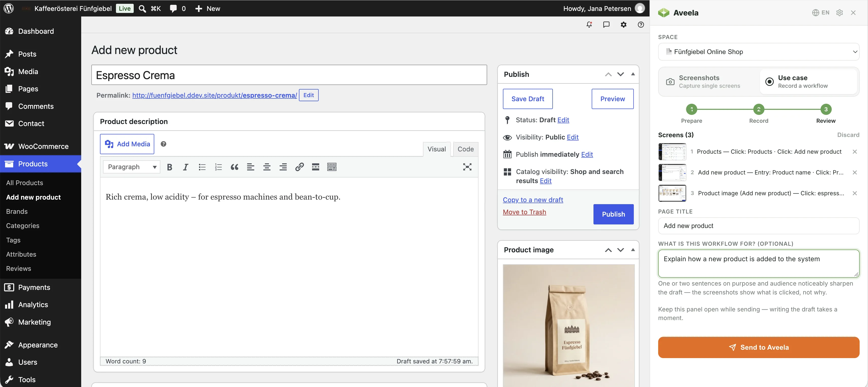
Task: Collapse the Product image panel
Action: [x=633, y=250]
